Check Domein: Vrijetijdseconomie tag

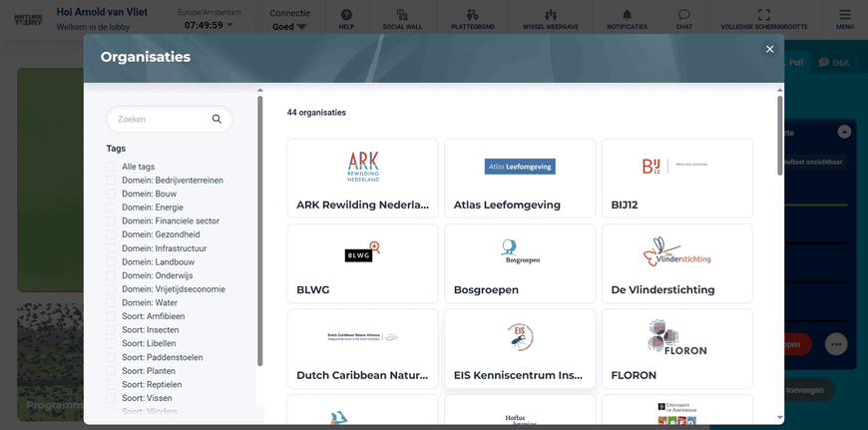coord(111,289)
